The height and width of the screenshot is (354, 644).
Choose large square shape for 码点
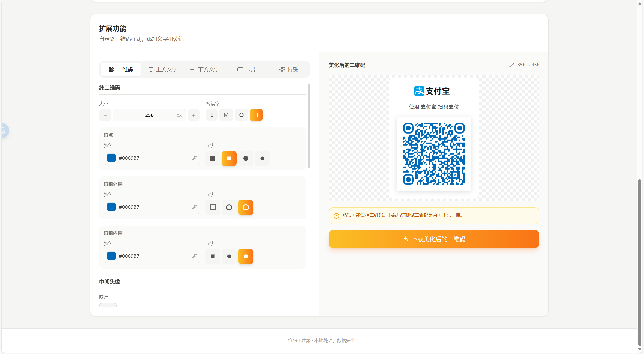coord(213,158)
